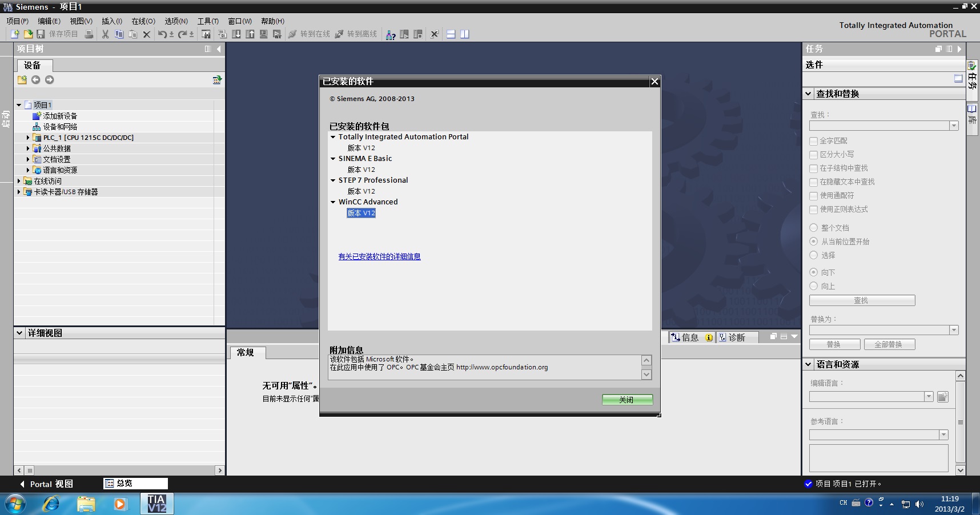Open the 项目(P) menu
This screenshot has height=515, width=980.
pyautogui.click(x=18, y=21)
